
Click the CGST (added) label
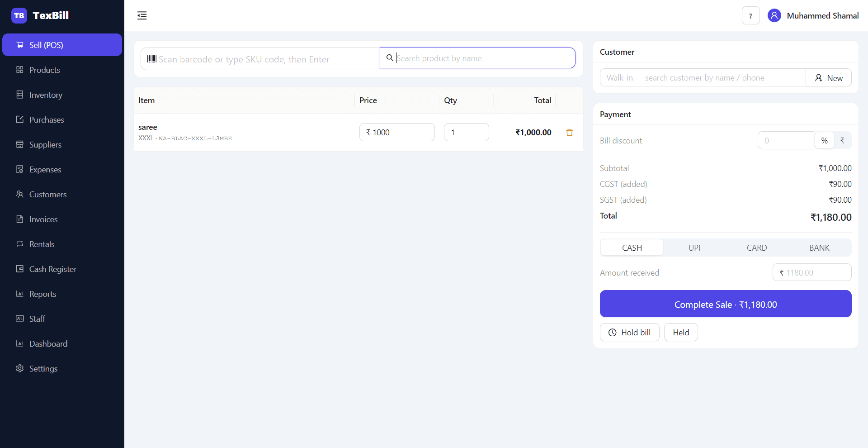pyautogui.click(x=623, y=184)
